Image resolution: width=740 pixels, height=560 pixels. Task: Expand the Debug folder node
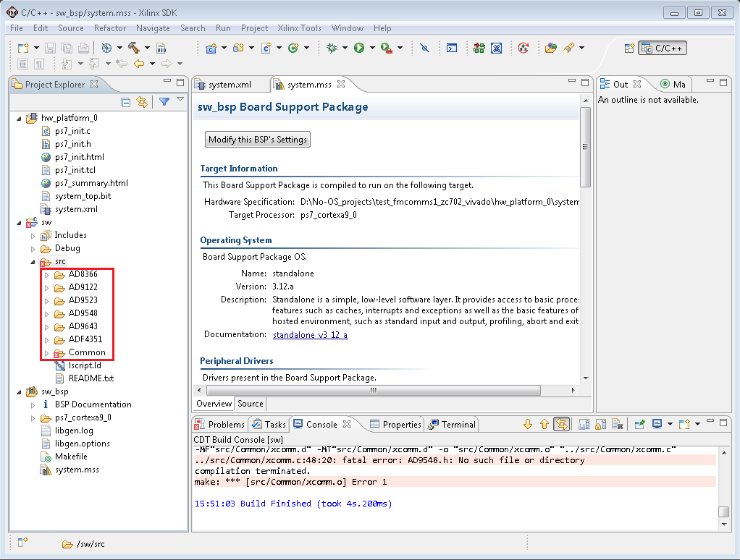pyautogui.click(x=33, y=248)
